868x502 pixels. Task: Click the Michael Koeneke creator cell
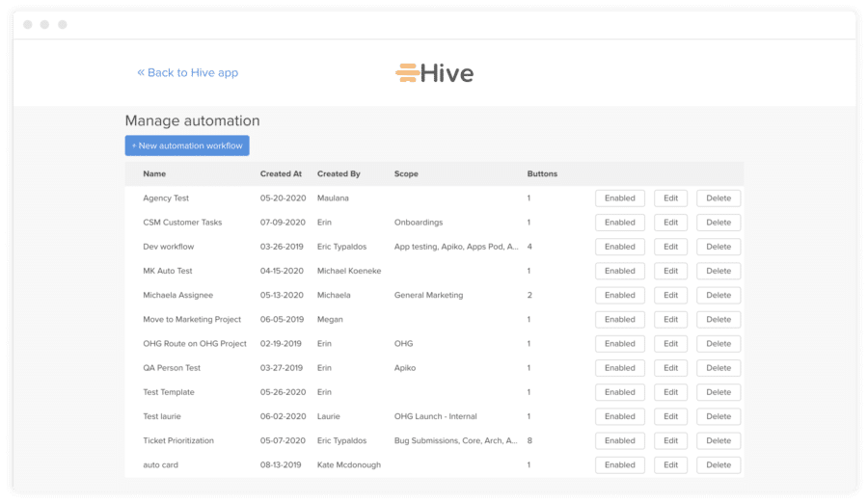(x=349, y=271)
